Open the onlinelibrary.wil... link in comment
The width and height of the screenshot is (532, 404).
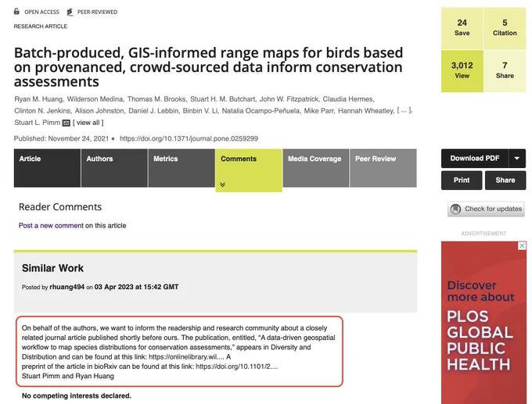[x=187, y=357]
